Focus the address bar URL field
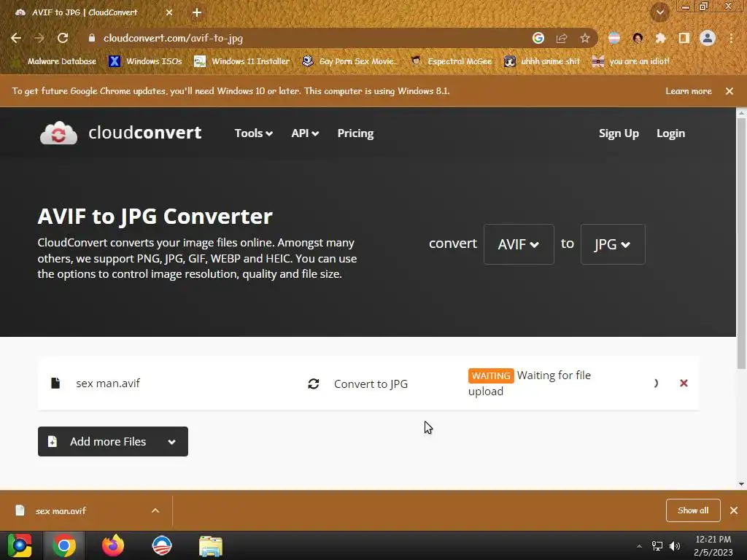This screenshot has height=560, width=747. pyautogui.click(x=305, y=38)
